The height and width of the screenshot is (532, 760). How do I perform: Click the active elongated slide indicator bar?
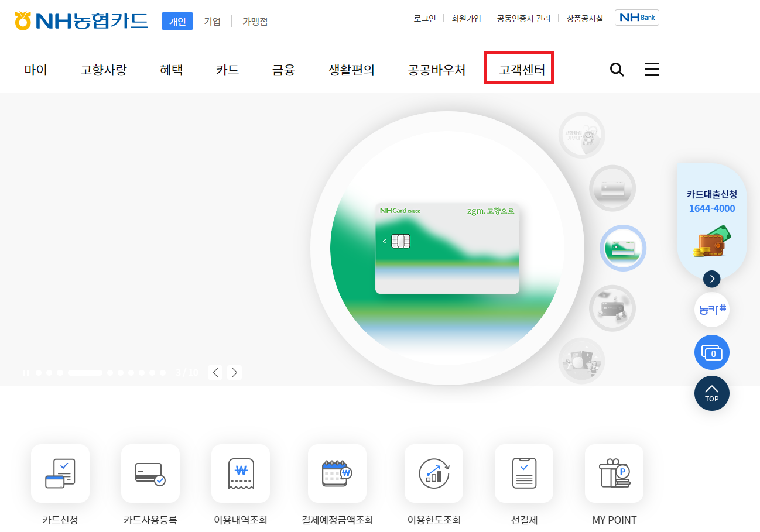click(x=85, y=372)
